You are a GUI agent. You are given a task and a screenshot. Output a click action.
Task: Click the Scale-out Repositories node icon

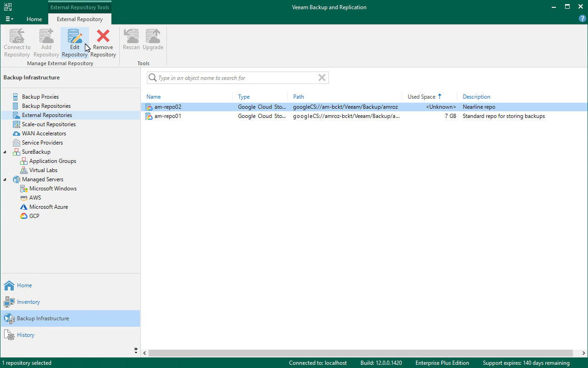(x=17, y=124)
